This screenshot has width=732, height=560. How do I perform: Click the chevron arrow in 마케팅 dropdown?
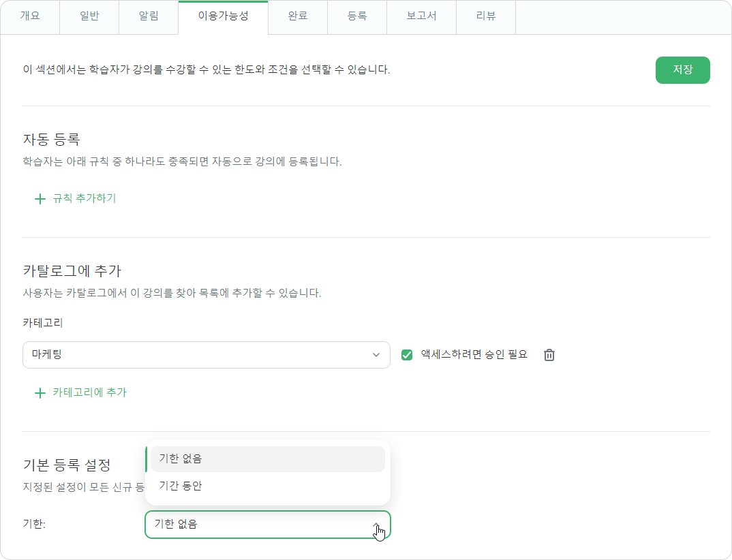coord(376,355)
